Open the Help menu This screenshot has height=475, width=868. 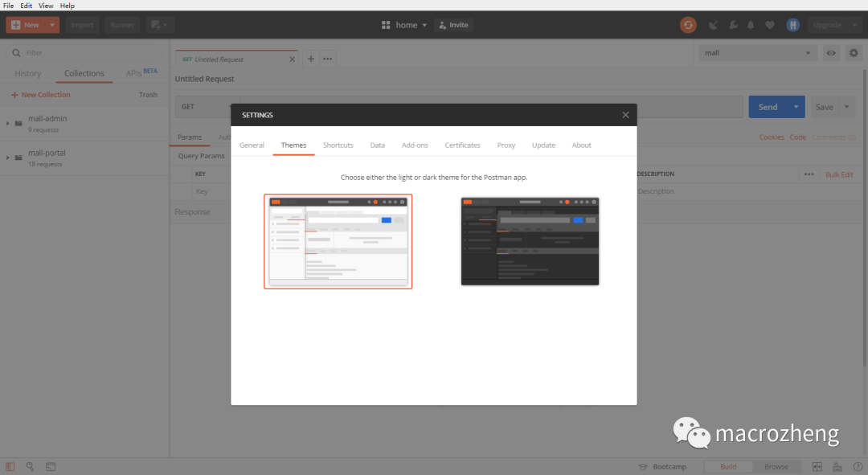67,6
